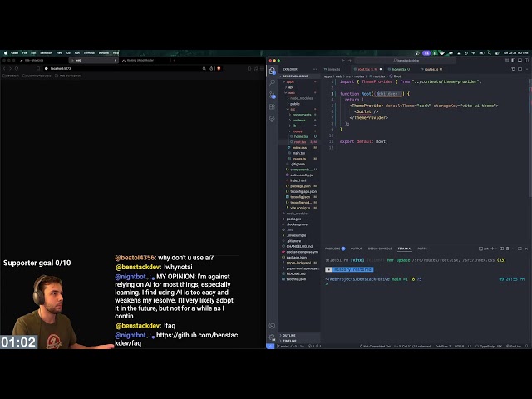Expand the node_modules folder under web
Screen dimensions: 532x399
pos(301,98)
